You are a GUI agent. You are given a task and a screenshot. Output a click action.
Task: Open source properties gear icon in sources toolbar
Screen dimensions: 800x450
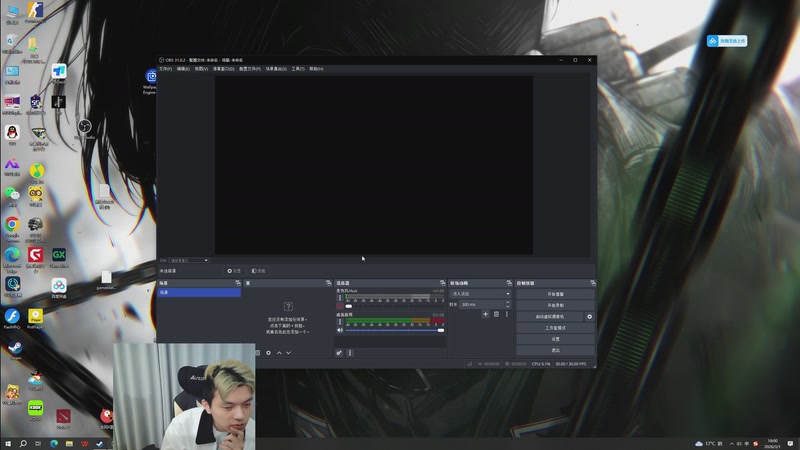pos(268,353)
